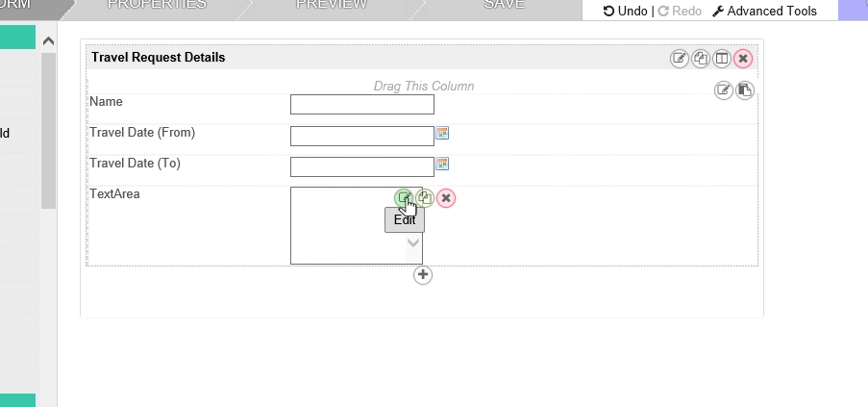Image resolution: width=868 pixels, height=407 pixels.
Task: Click into the Name text field
Action: point(362,104)
